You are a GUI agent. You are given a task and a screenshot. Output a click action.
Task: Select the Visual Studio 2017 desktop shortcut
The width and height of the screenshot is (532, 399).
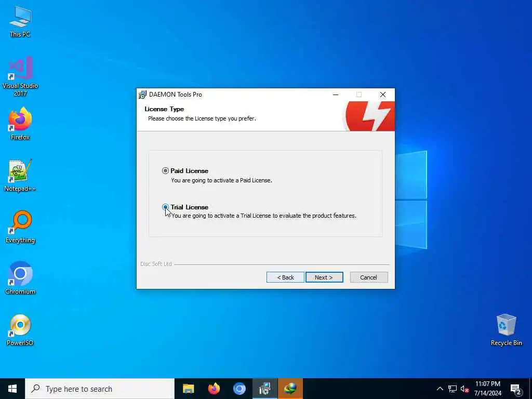point(20,76)
